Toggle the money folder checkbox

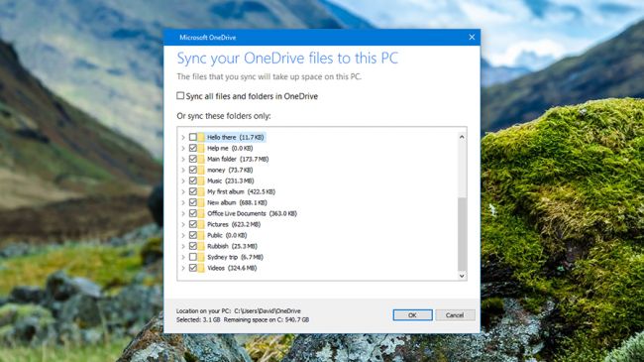[x=193, y=170]
